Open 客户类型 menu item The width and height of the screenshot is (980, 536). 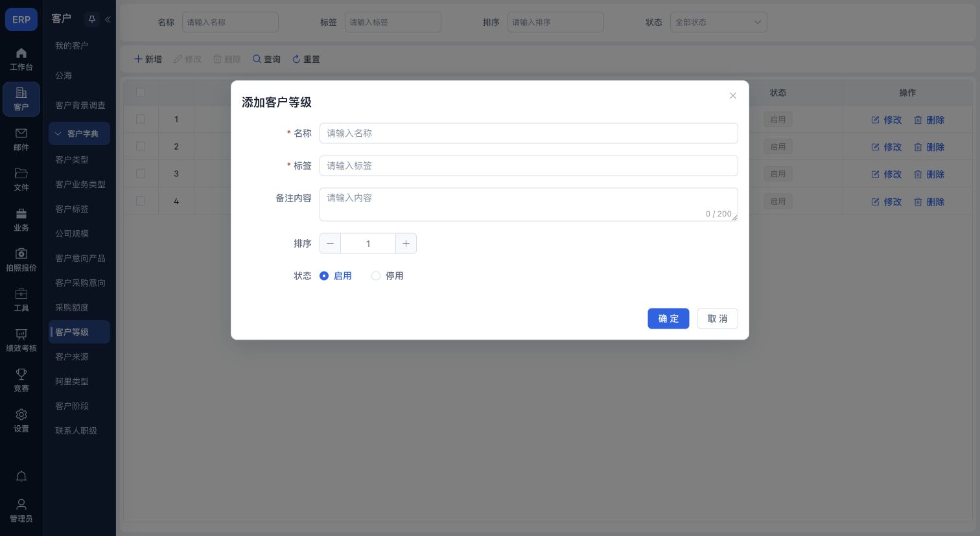[x=72, y=160]
